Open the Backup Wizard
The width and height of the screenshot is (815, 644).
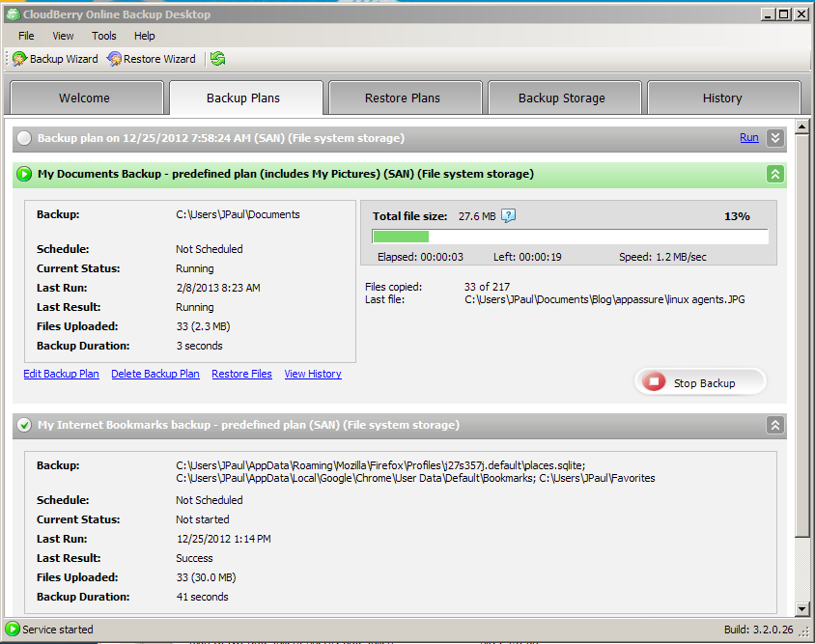coord(55,59)
